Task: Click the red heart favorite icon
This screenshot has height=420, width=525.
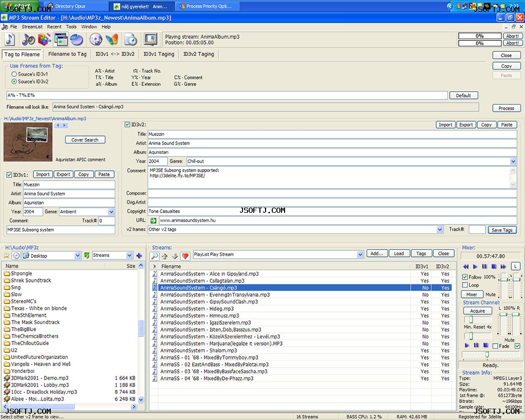Action: point(185,256)
